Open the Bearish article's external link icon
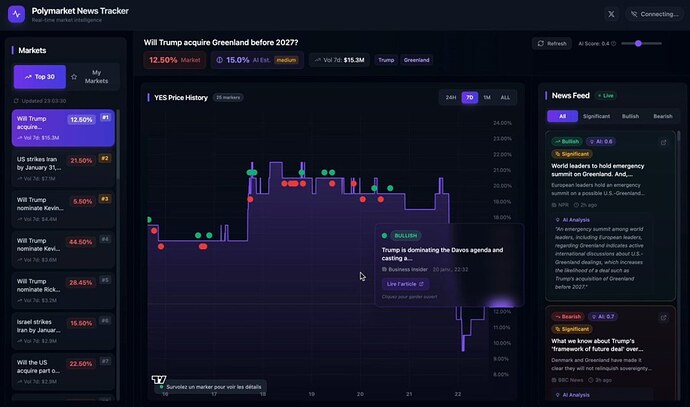 (x=663, y=316)
